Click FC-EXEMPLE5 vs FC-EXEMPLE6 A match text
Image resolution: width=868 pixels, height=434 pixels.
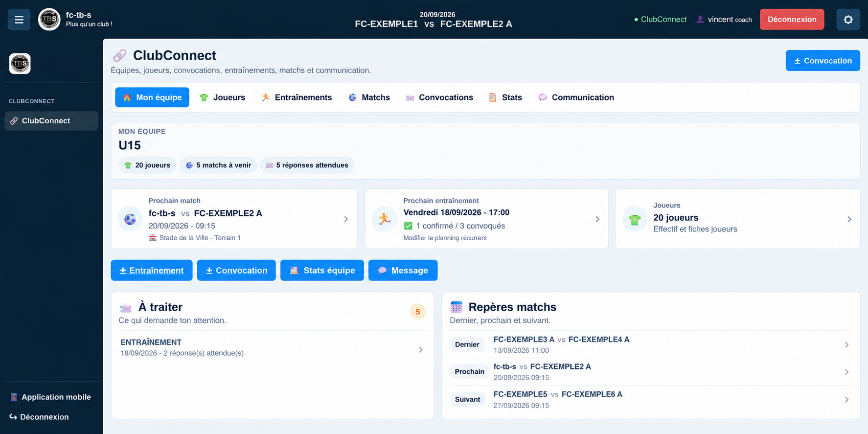558,394
